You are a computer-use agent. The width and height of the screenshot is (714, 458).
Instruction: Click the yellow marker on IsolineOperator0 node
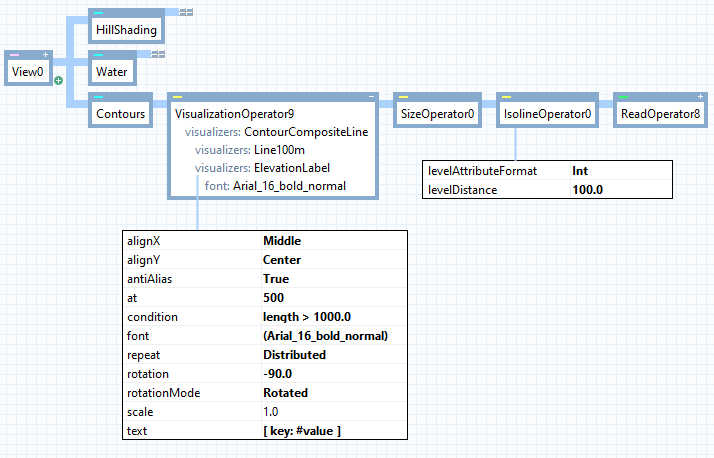pos(506,97)
